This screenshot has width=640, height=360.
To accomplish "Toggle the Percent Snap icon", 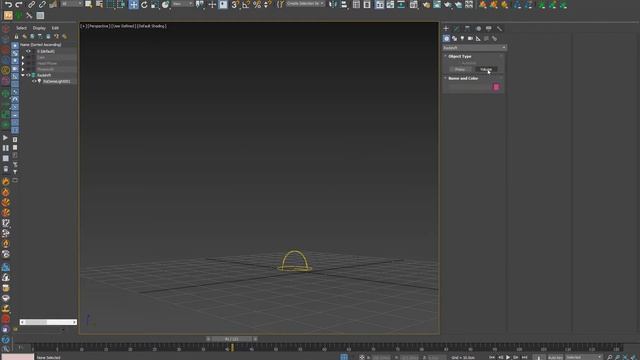I will pyautogui.click(x=257, y=5).
